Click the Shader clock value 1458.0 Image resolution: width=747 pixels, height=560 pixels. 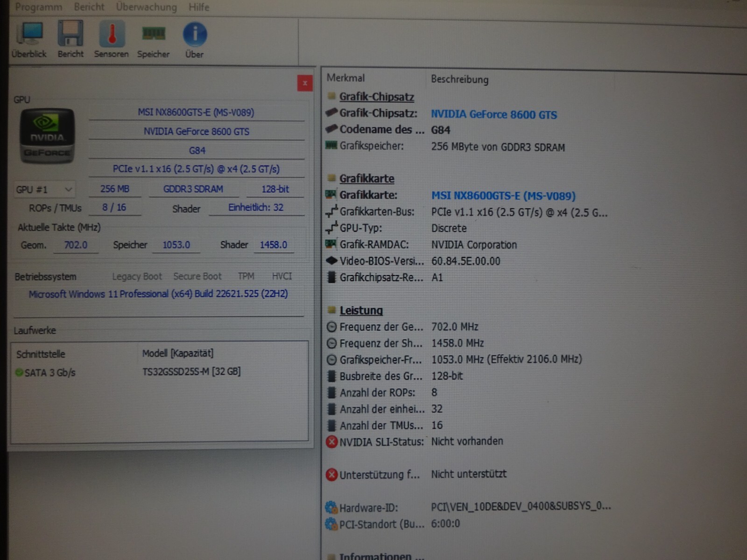pyautogui.click(x=274, y=245)
